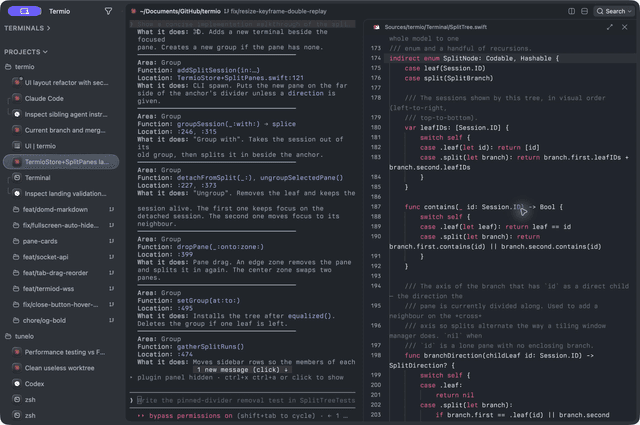
Task: Collapse the tunelo project folder
Action: click(20, 336)
